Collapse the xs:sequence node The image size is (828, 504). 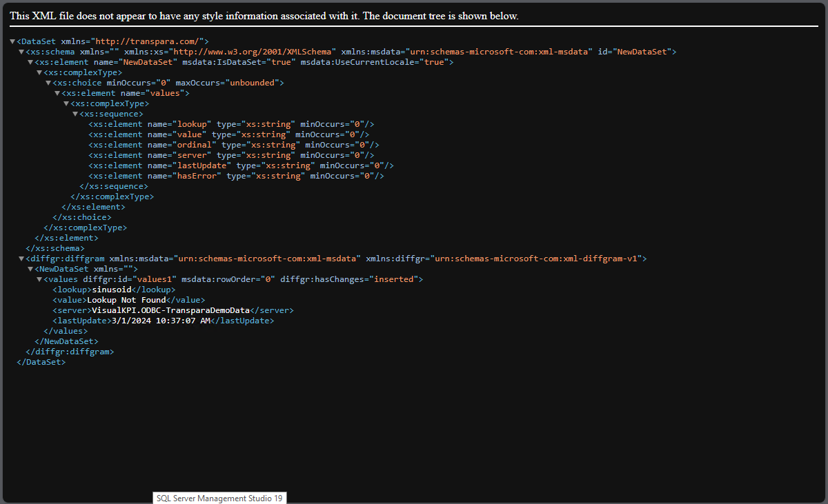click(x=75, y=114)
